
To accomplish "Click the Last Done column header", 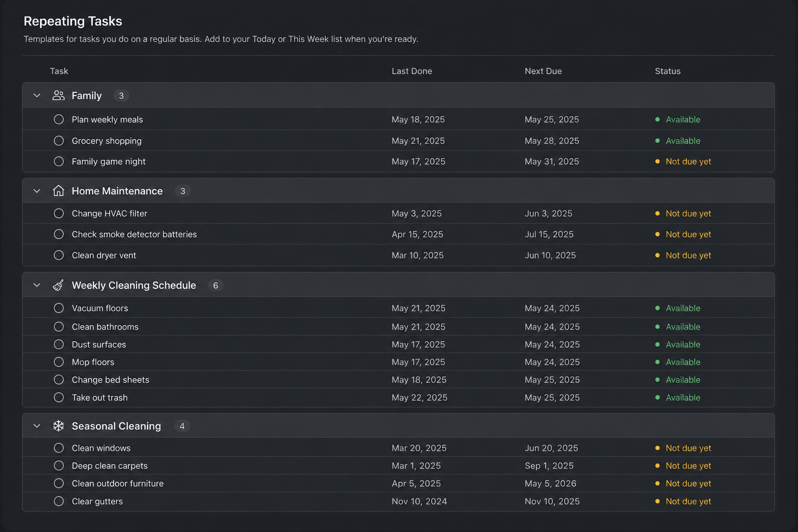I will [x=412, y=71].
